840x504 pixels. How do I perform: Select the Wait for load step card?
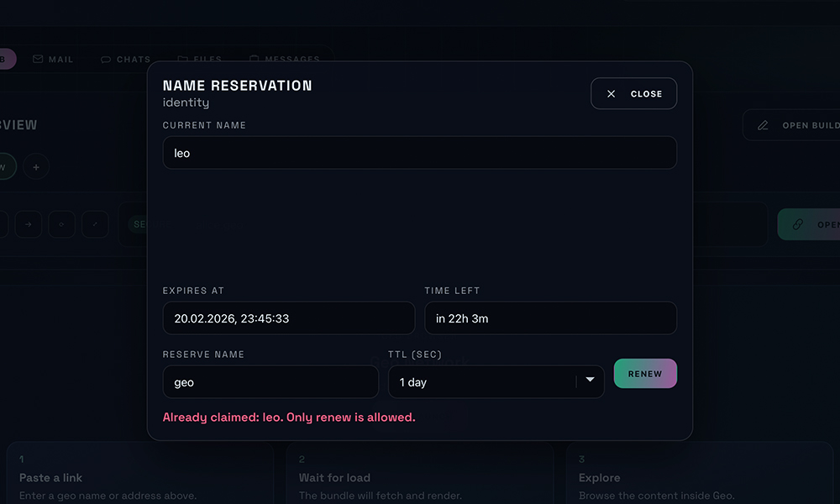[419, 475]
